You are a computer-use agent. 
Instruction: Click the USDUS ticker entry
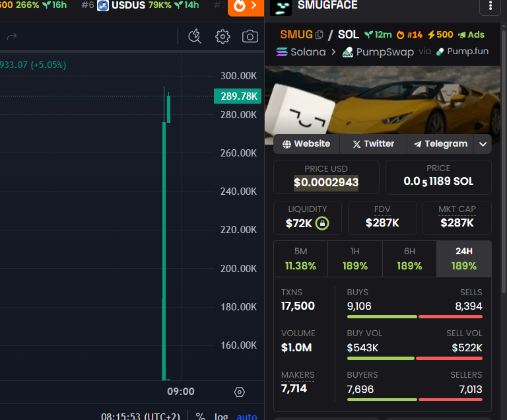(140, 5)
